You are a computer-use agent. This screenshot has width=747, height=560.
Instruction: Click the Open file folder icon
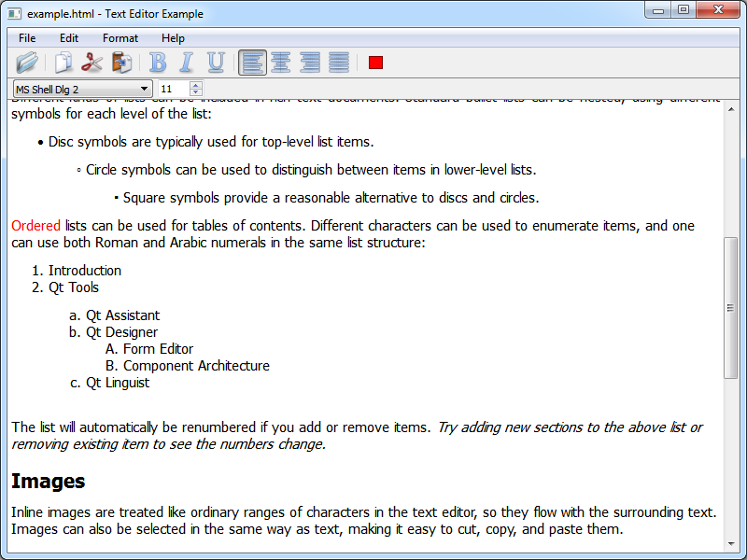[27, 63]
